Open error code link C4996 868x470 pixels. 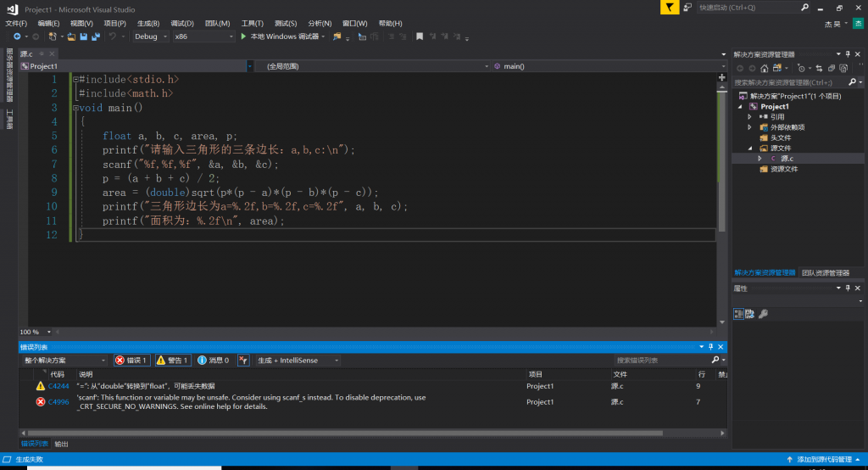[x=58, y=402]
